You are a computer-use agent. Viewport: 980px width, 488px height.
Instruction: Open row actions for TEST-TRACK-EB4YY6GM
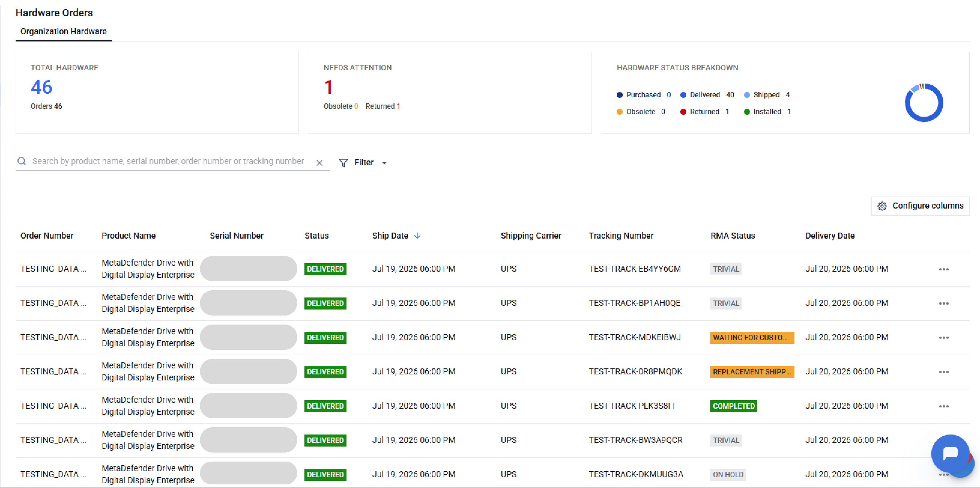pos(943,270)
